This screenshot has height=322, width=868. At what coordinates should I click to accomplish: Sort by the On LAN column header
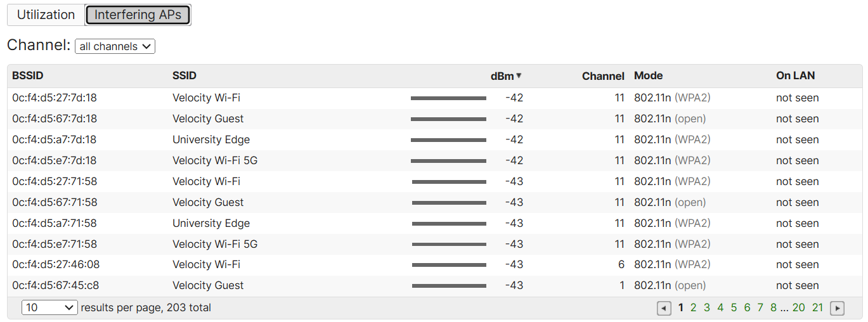795,75
